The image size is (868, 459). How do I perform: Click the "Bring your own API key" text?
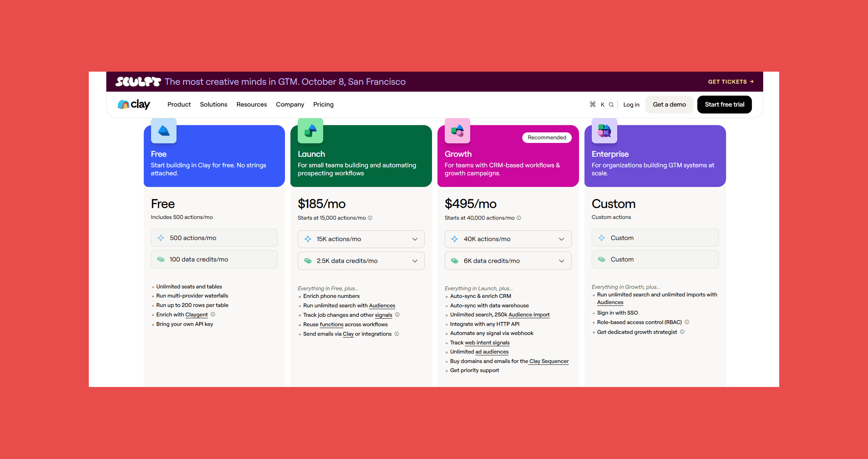[x=185, y=324]
